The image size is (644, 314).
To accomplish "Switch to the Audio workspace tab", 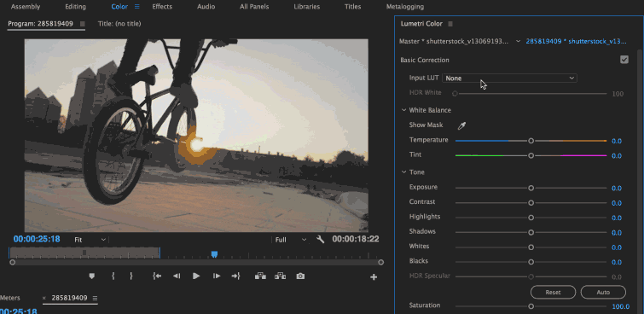I will pos(206,7).
